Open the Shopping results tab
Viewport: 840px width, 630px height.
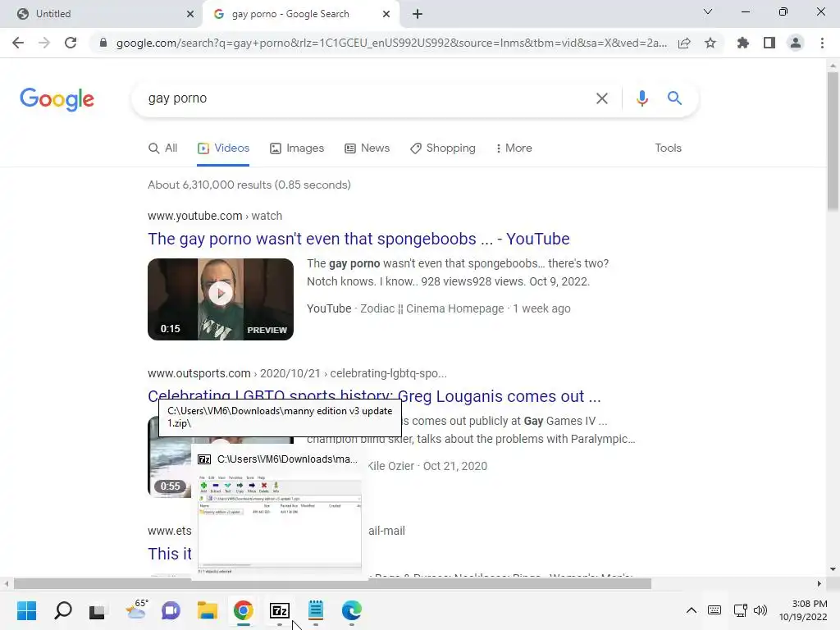[x=443, y=148]
